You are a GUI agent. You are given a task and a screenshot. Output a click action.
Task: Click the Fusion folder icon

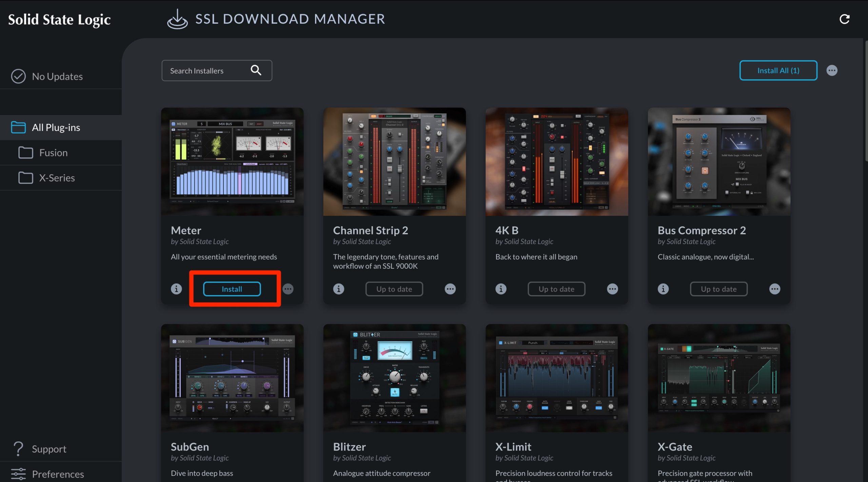pos(26,153)
